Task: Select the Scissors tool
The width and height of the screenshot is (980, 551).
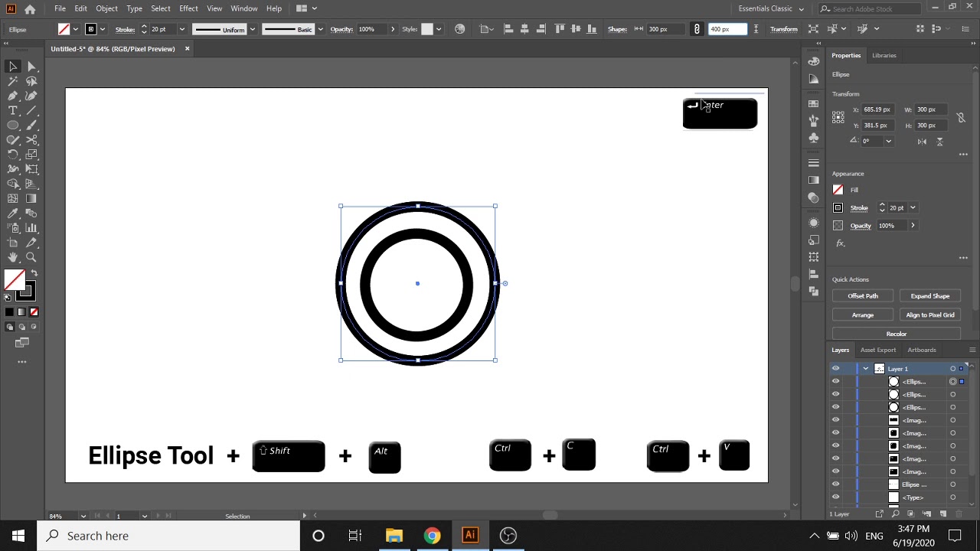Action: tap(31, 140)
